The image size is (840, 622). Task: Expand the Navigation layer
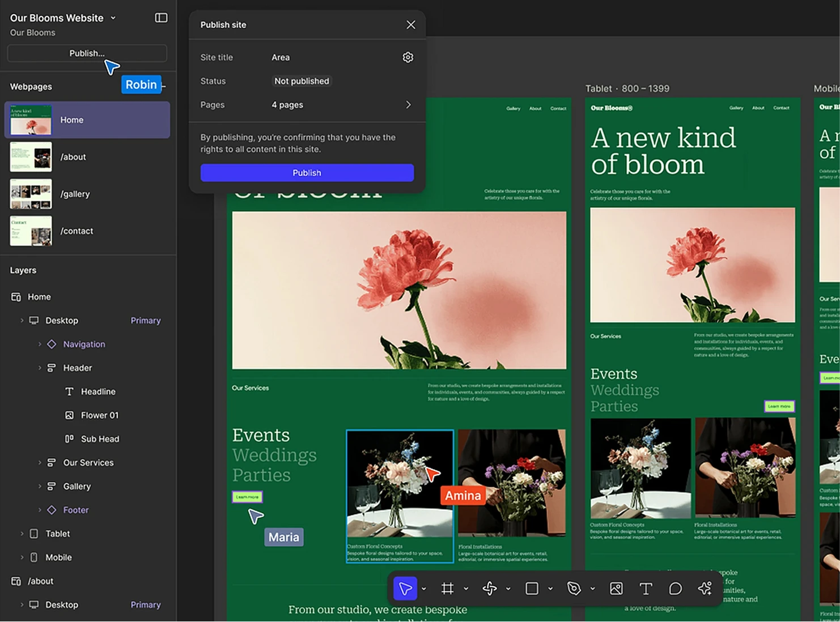pyautogui.click(x=40, y=344)
